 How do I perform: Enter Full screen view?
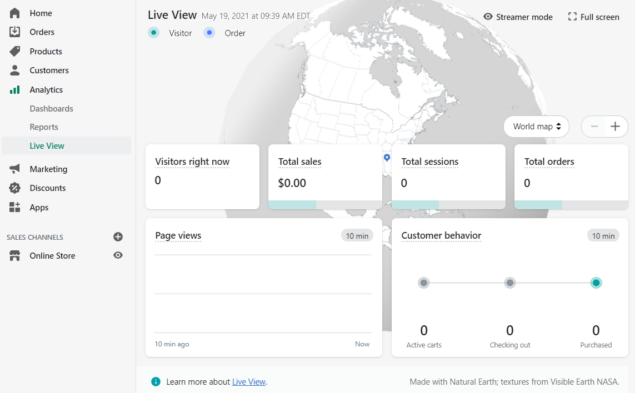click(x=594, y=17)
